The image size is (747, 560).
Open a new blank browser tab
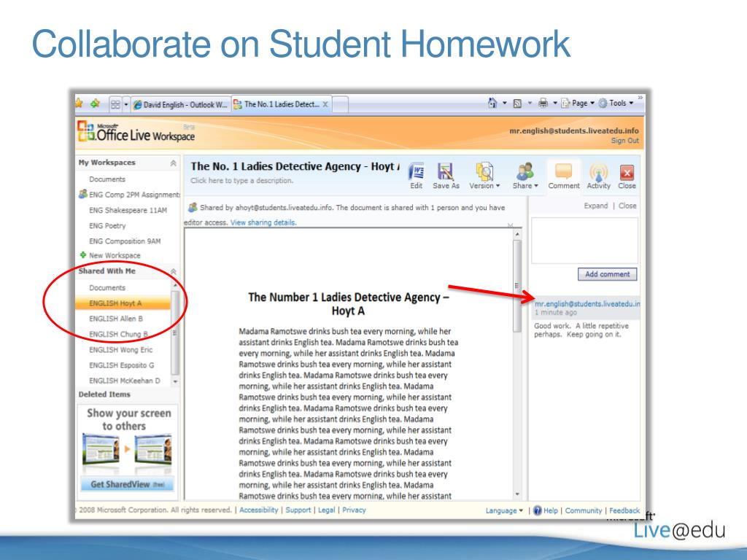pos(341,104)
